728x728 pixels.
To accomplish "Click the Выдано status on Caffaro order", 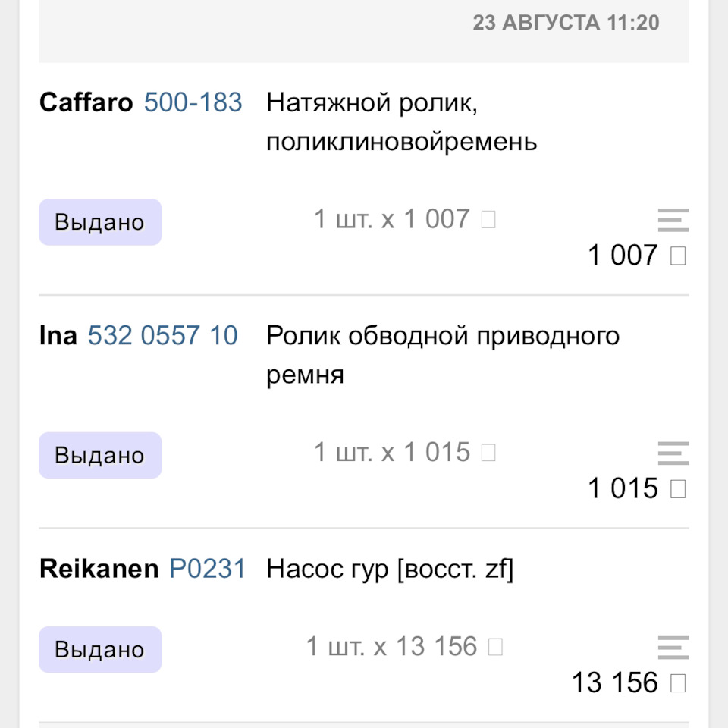I will (100, 222).
